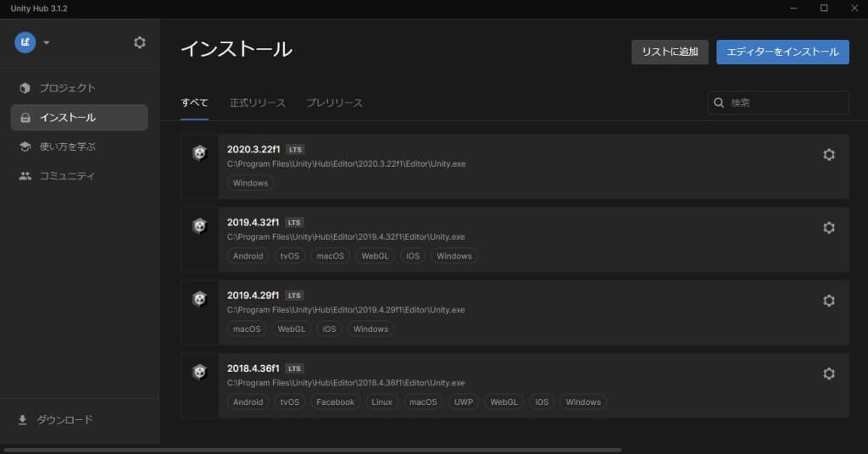Select version title 2019.4.29f1
This screenshot has width=868, height=454.
253,296
